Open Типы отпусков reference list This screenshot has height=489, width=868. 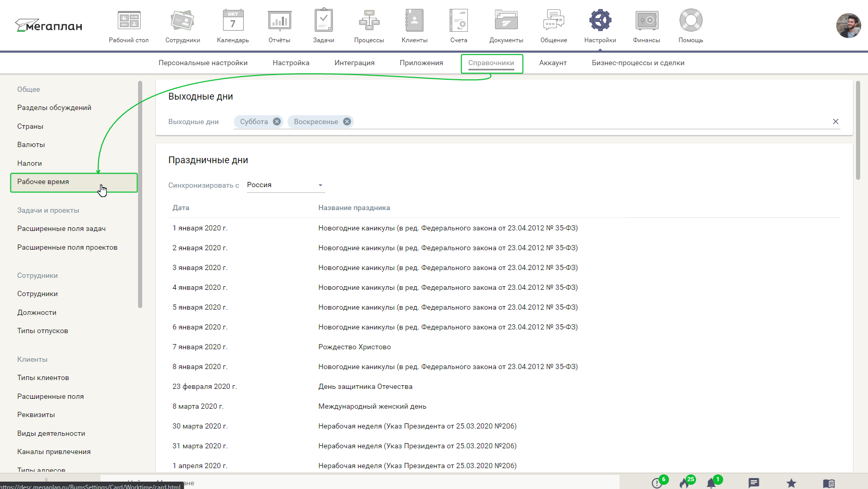click(43, 331)
